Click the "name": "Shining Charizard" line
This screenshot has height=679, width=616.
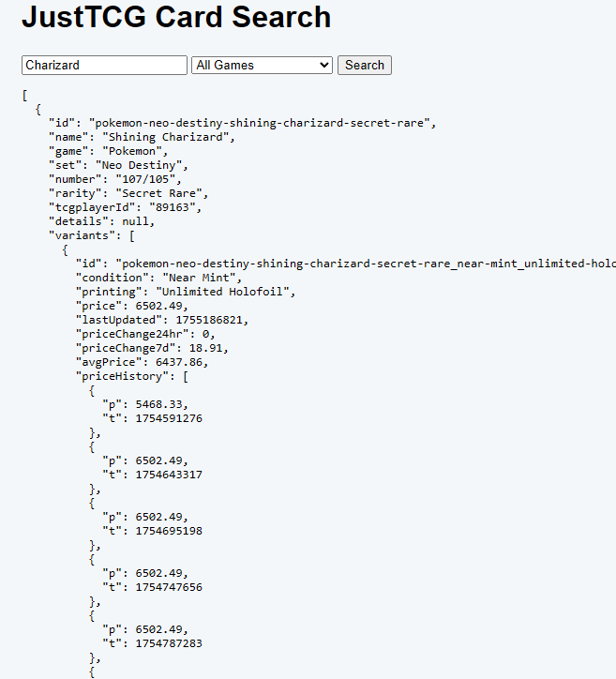pyautogui.click(x=142, y=137)
